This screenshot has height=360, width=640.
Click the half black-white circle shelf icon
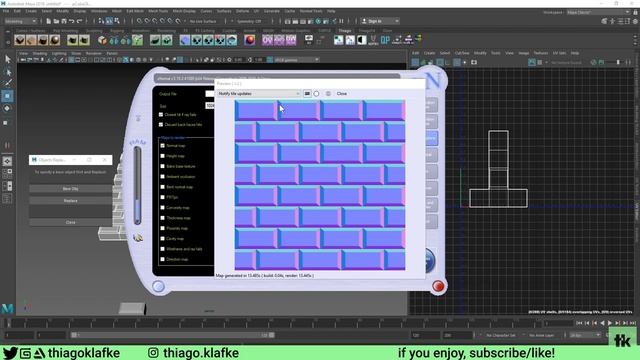pyautogui.click(x=362, y=40)
